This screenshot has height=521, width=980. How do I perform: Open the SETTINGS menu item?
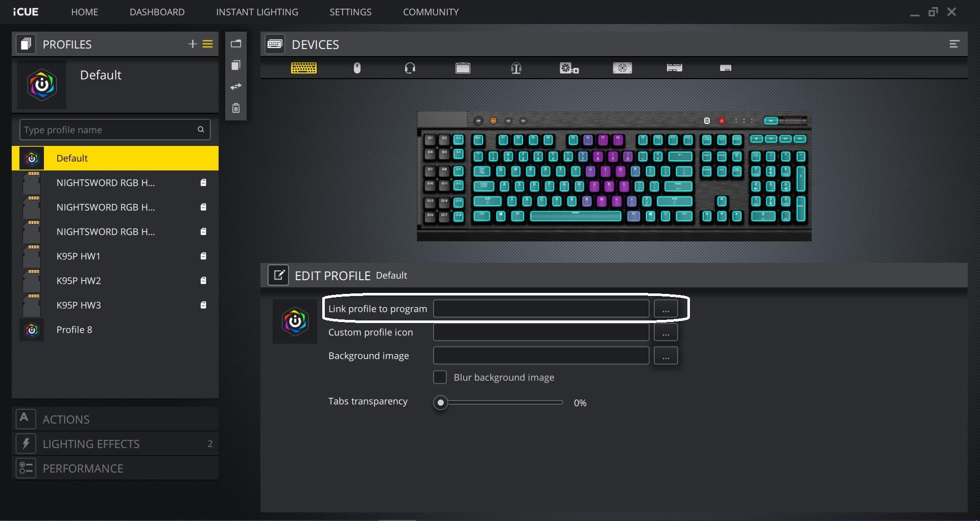350,12
